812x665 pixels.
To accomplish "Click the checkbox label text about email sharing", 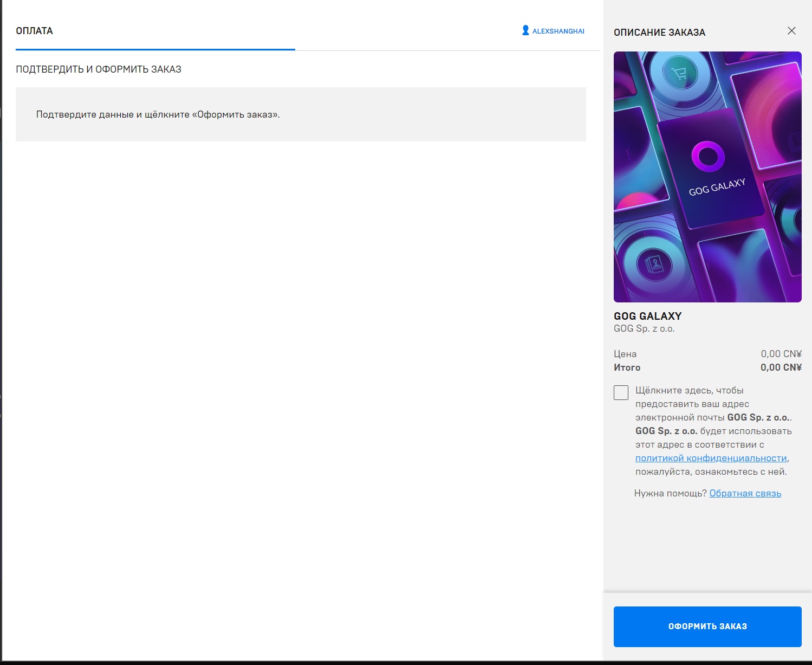I will [x=713, y=431].
